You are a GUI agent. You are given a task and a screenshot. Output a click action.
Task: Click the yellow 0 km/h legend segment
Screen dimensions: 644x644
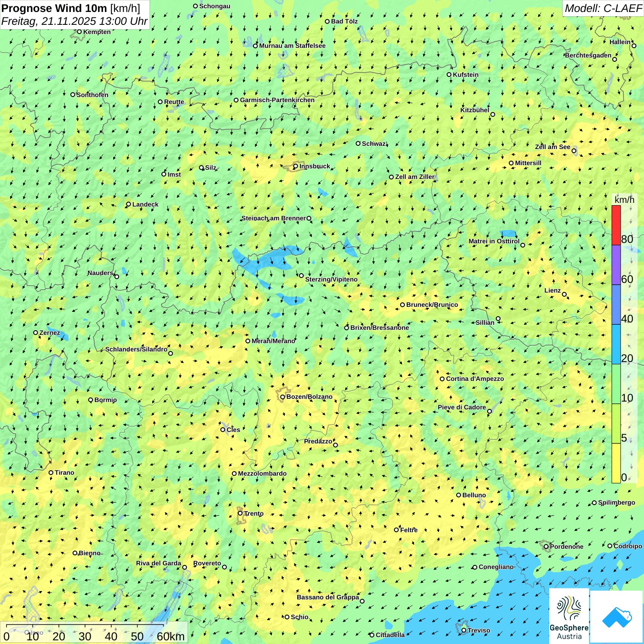pyautogui.click(x=616, y=463)
